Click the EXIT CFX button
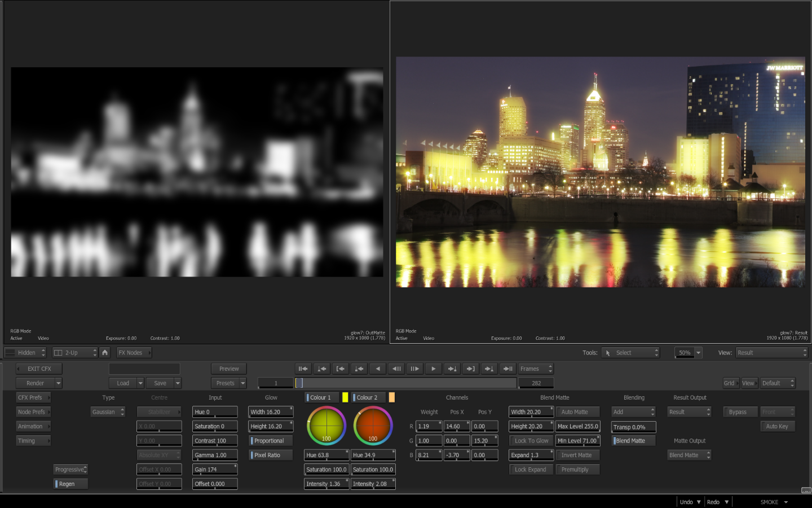Screen dimensions: 812x508 (x=39, y=369)
